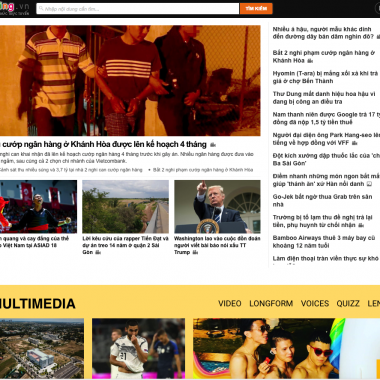Open the article 'Bamboo Airways thuê 3 máy bay cũ'
The height and width of the screenshot is (380, 380).
(x=324, y=242)
